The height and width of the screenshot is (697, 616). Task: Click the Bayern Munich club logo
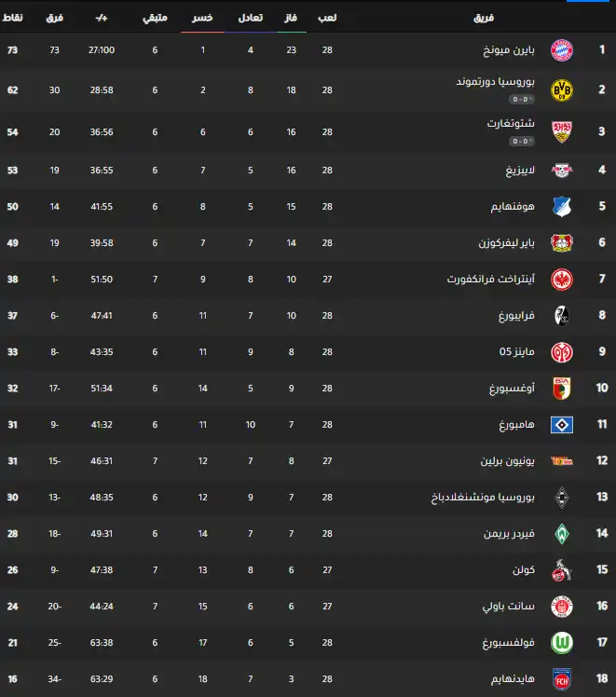pos(562,49)
